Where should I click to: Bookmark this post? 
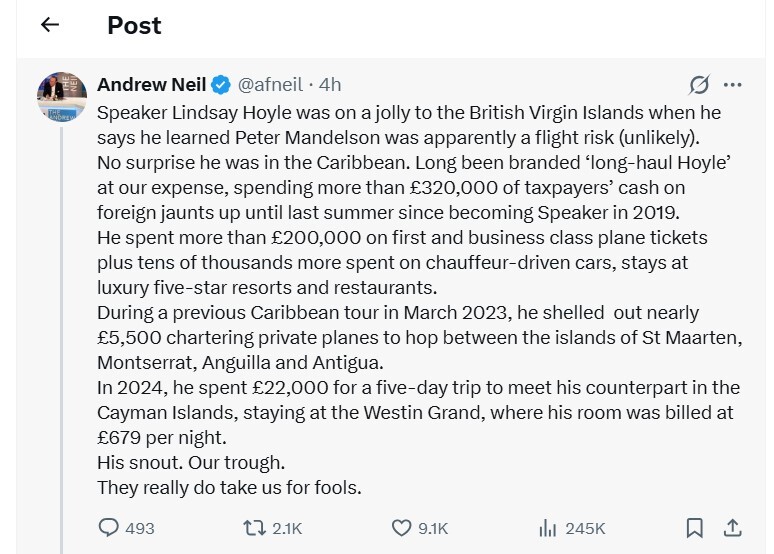(694, 528)
